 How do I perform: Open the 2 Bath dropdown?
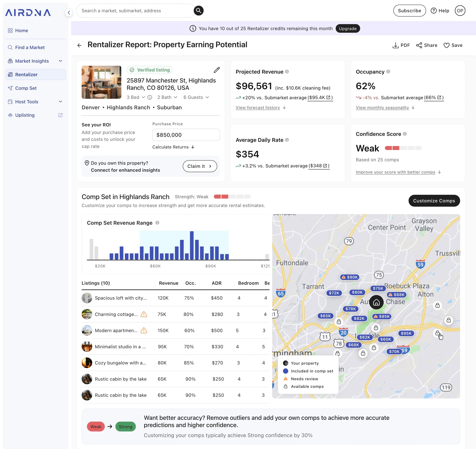[x=167, y=97]
